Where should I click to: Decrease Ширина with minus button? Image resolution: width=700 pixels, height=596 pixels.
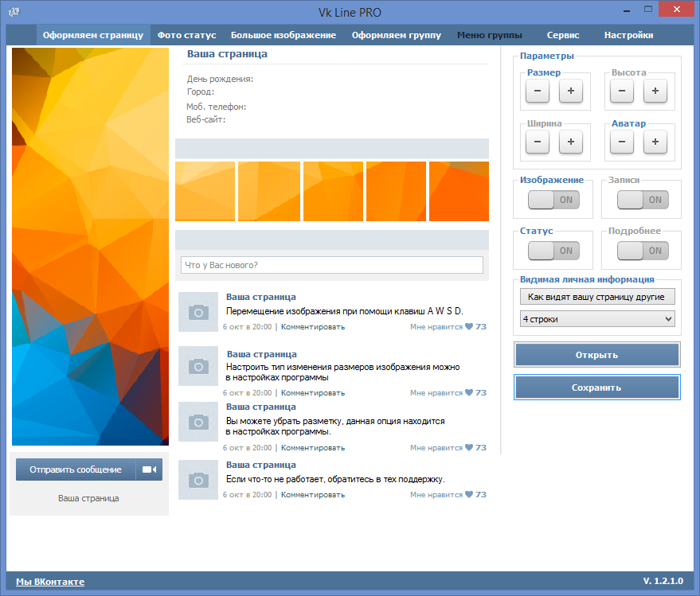(x=538, y=142)
